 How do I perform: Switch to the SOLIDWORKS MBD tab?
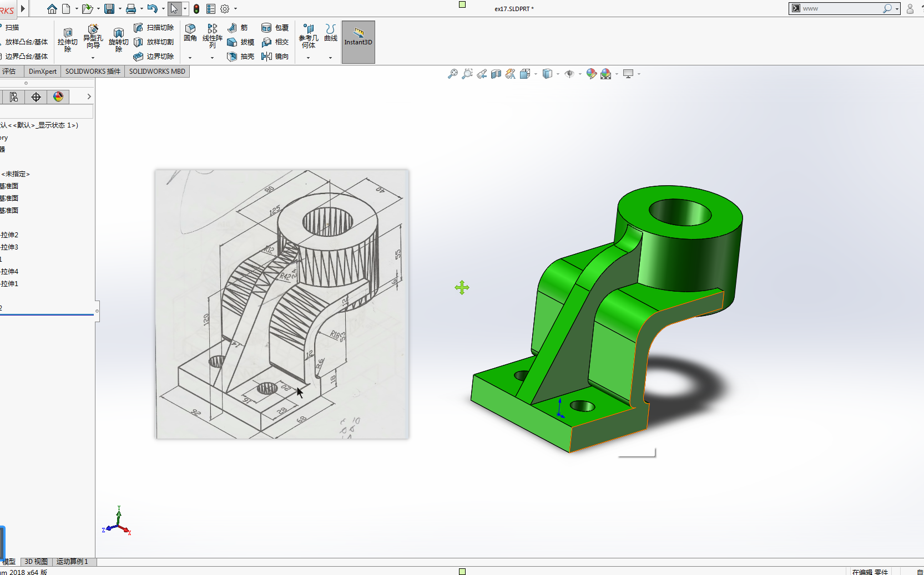click(157, 71)
